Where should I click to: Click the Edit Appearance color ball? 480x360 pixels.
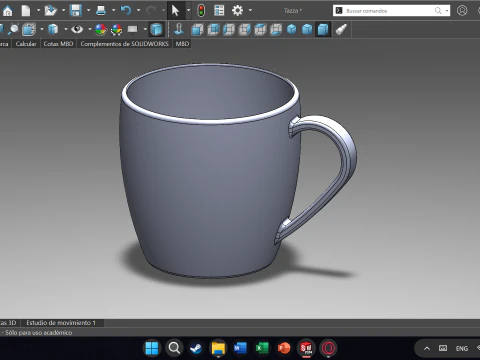101,29
